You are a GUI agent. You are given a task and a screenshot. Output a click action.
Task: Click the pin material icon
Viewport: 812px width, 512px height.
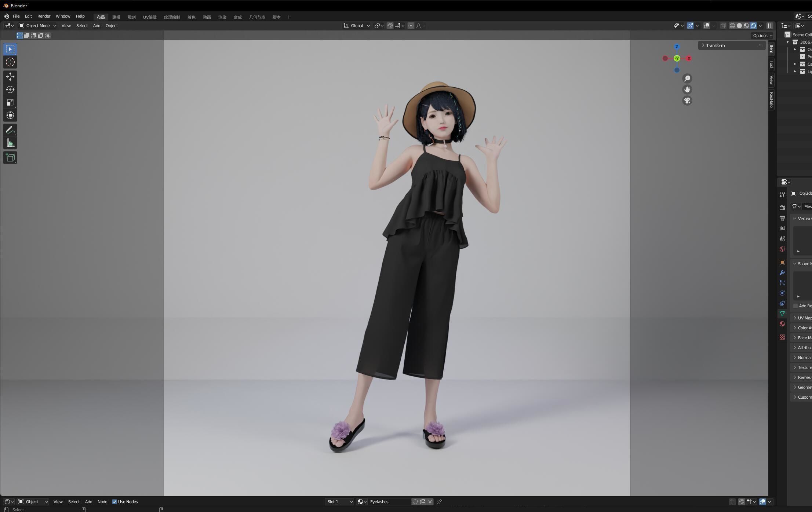(x=439, y=502)
